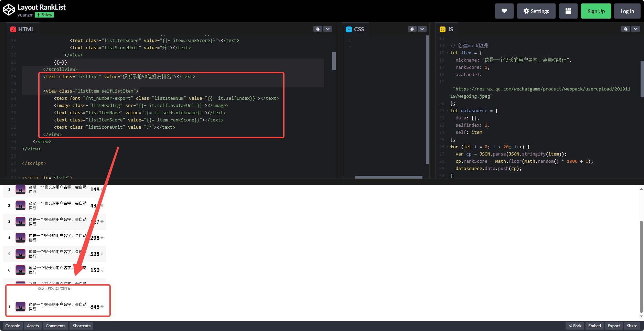Open the Change View layout icon
Screen dimensions: 644x331
click(568, 11)
